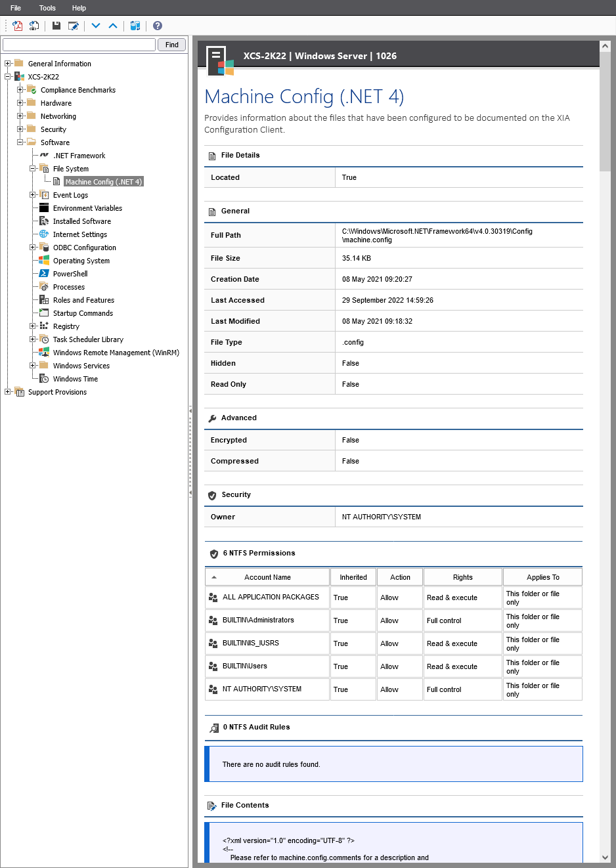Sort by the Action column header
Screen dimensions: 616x868
400,577
